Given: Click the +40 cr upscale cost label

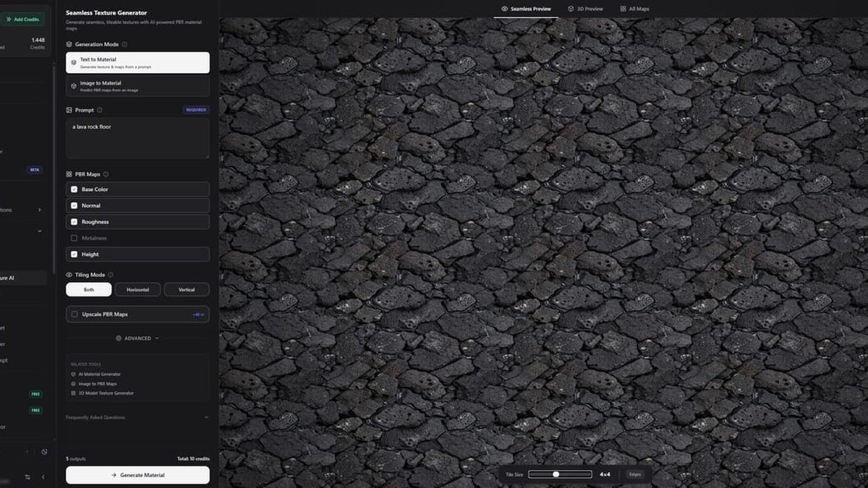Looking at the screenshot, I should tap(198, 314).
